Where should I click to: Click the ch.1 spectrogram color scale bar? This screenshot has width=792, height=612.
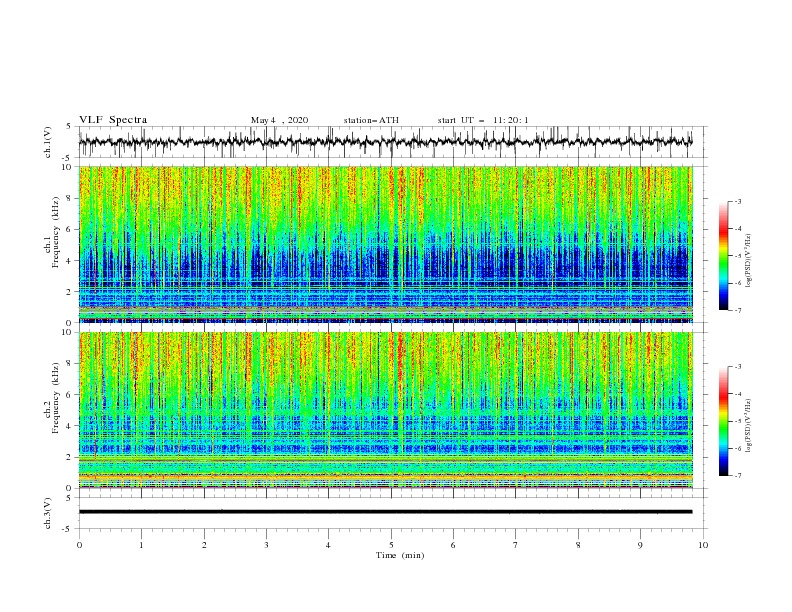click(x=724, y=256)
